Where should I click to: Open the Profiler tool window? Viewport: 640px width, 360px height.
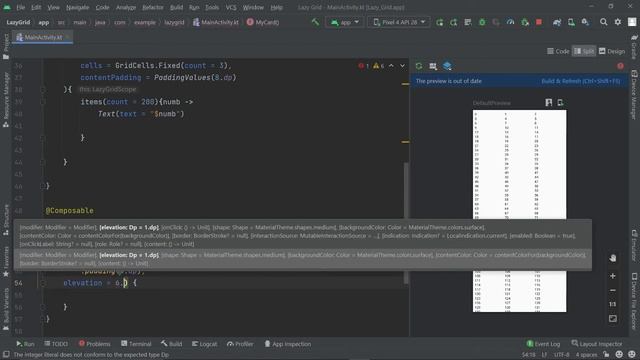pos(240,344)
